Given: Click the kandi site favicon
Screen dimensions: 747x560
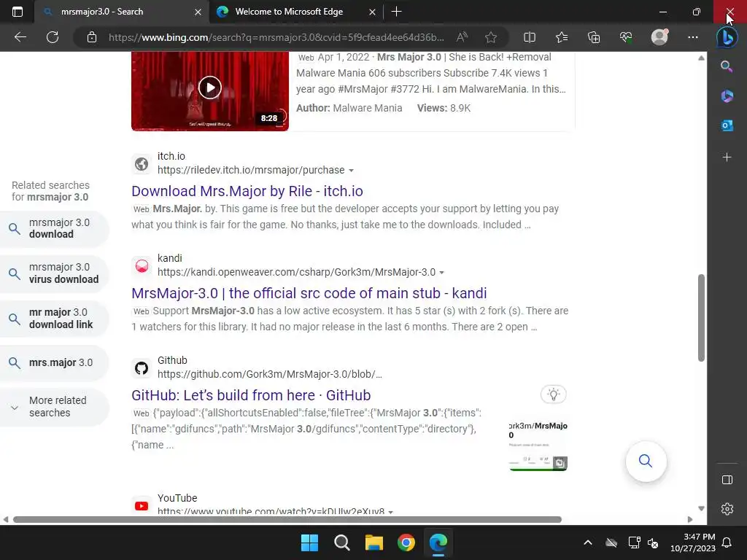Looking at the screenshot, I should 142,265.
